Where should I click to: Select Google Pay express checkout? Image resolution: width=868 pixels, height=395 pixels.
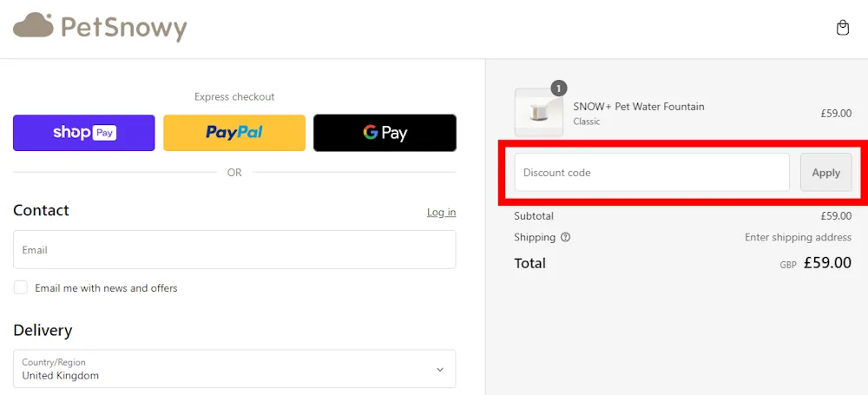[x=385, y=133]
